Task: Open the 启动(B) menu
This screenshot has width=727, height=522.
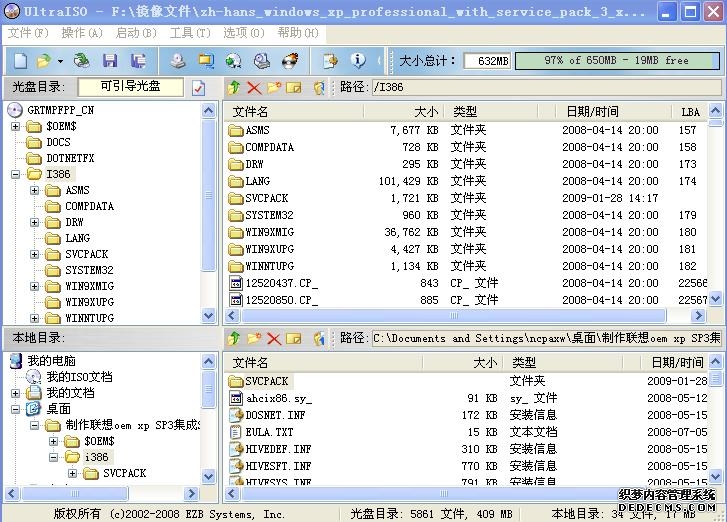Action: pyautogui.click(x=136, y=33)
